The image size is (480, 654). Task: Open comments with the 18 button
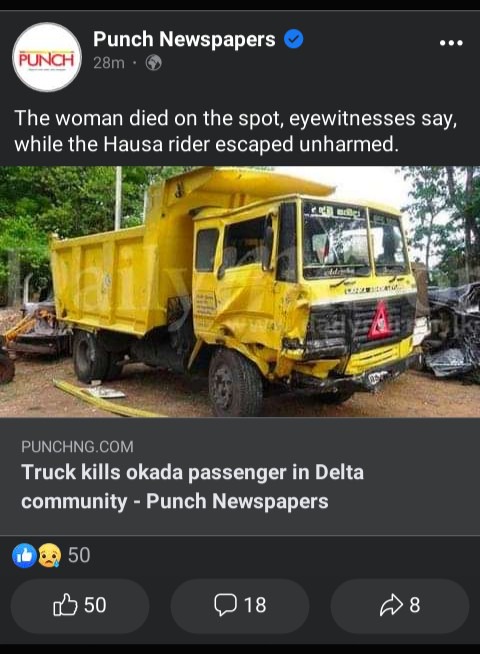[x=240, y=606]
